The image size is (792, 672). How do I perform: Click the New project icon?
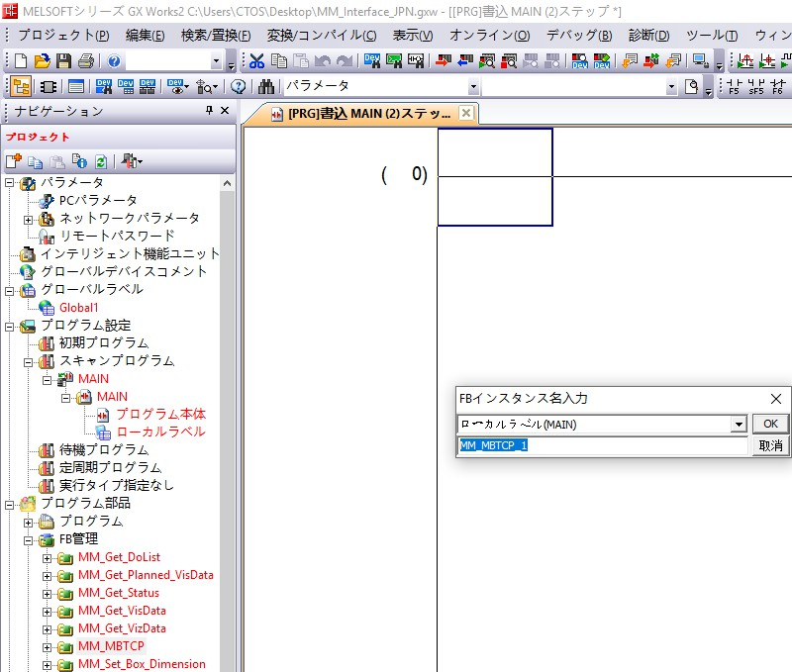21,61
